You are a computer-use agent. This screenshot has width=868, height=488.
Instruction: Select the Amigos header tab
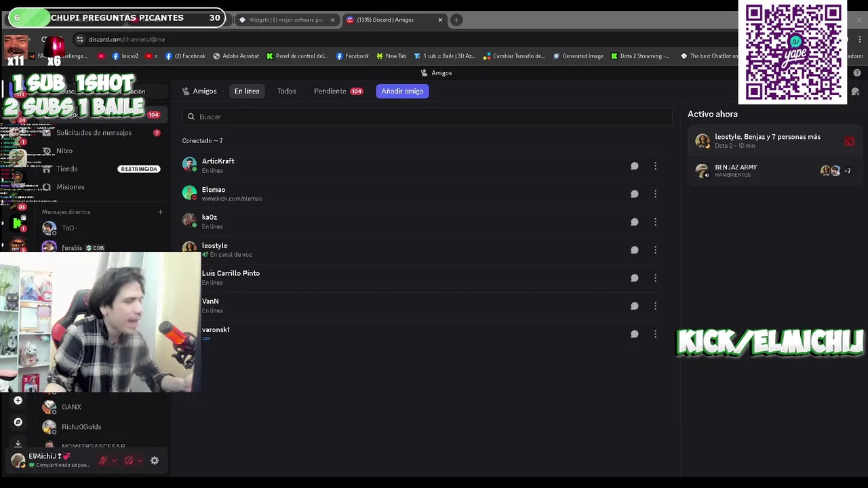pos(199,91)
